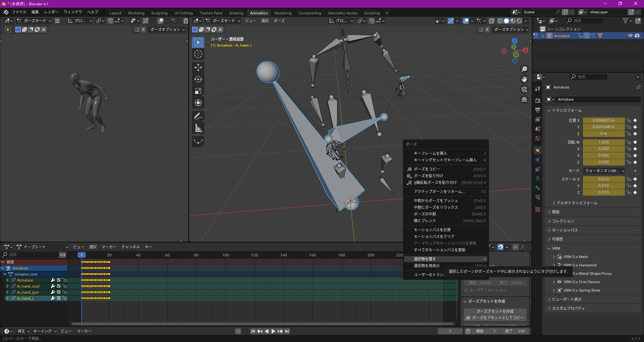Select the Select Box tool in viewport toolbar
The height and width of the screenshot is (342, 644).
tap(198, 43)
